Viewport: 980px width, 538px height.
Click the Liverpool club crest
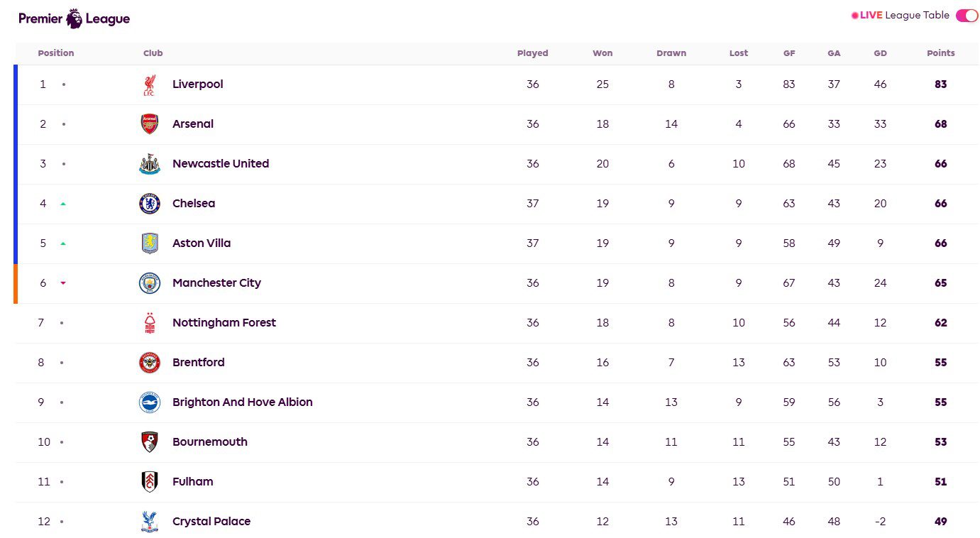pyautogui.click(x=149, y=84)
